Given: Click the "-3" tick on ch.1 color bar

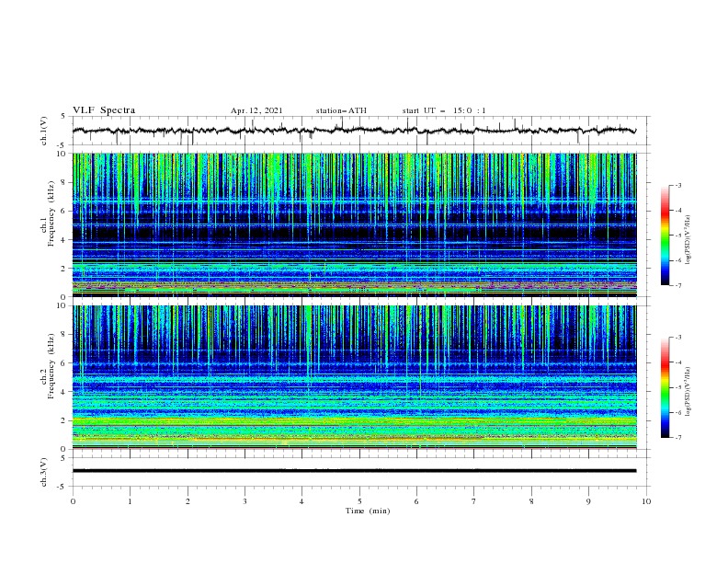Looking at the screenshot, I should [x=677, y=185].
